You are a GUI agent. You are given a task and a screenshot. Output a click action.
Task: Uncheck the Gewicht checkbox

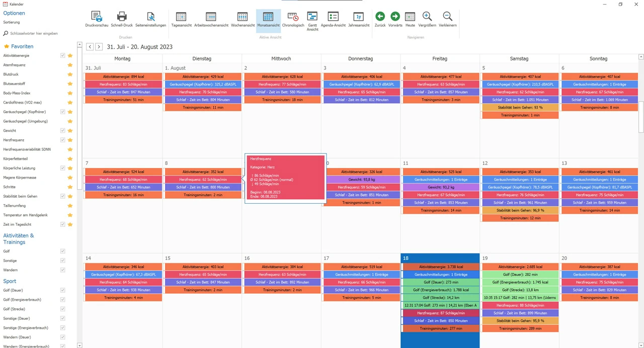(x=62, y=131)
